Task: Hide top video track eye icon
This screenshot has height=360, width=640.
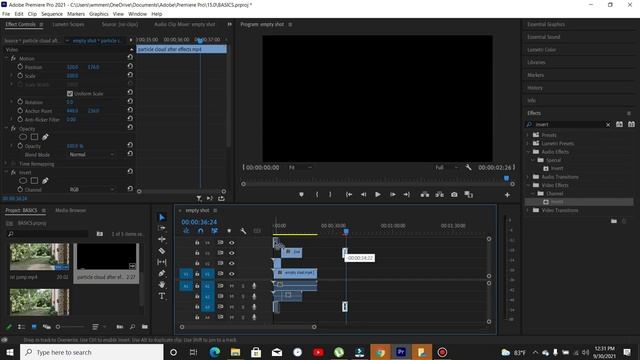Action: click(231, 242)
